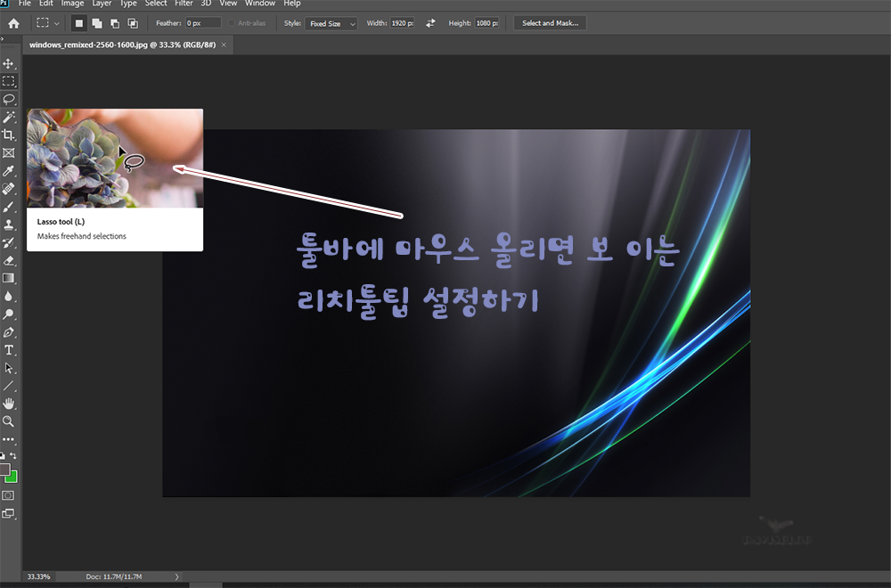Select the Frame tool
Screen dimensions: 891x588
pyautogui.click(x=9, y=153)
